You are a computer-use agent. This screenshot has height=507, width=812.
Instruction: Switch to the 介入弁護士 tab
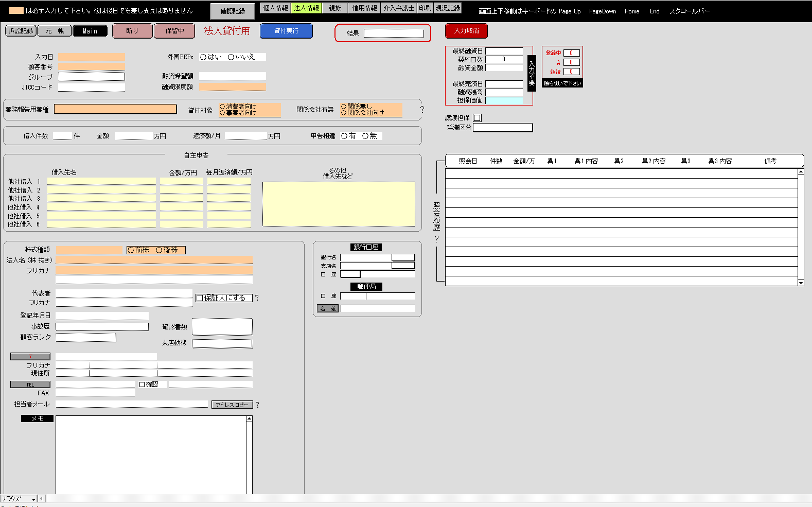tap(399, 8)
